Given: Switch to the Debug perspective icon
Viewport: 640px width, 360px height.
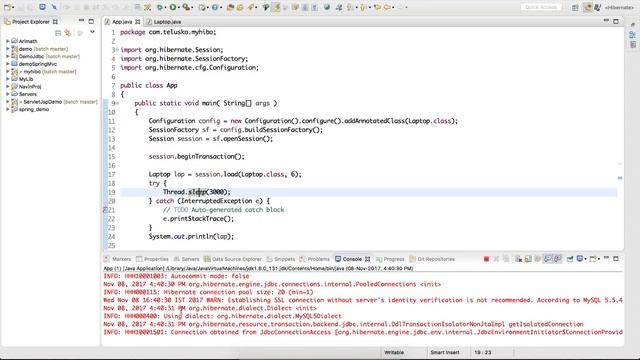Looking at the screenshot, I should (x=598, y=7).
